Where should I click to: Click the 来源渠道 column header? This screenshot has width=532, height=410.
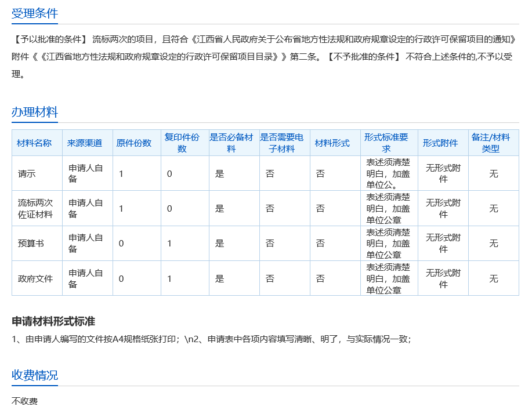coord(85,143)
